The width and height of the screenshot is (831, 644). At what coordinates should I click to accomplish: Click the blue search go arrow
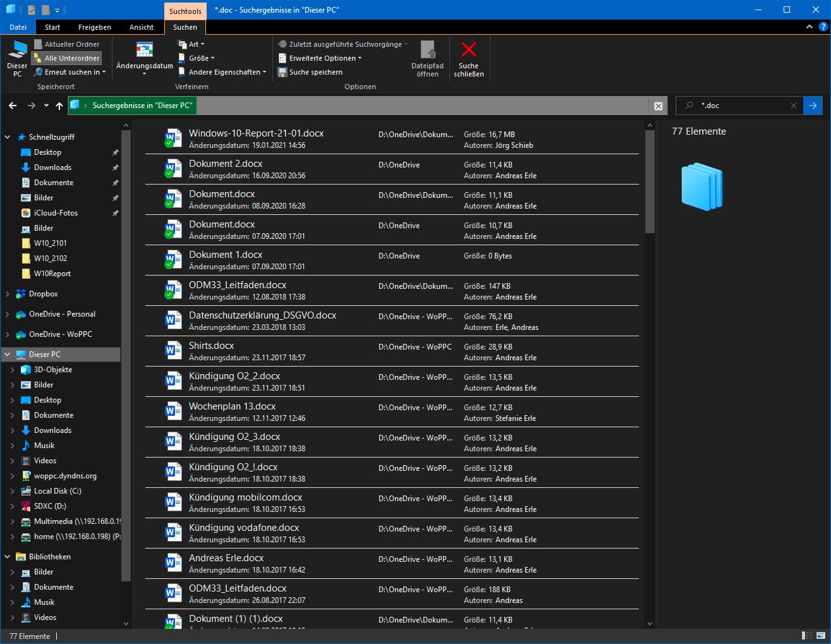click(x=813, y=106)
